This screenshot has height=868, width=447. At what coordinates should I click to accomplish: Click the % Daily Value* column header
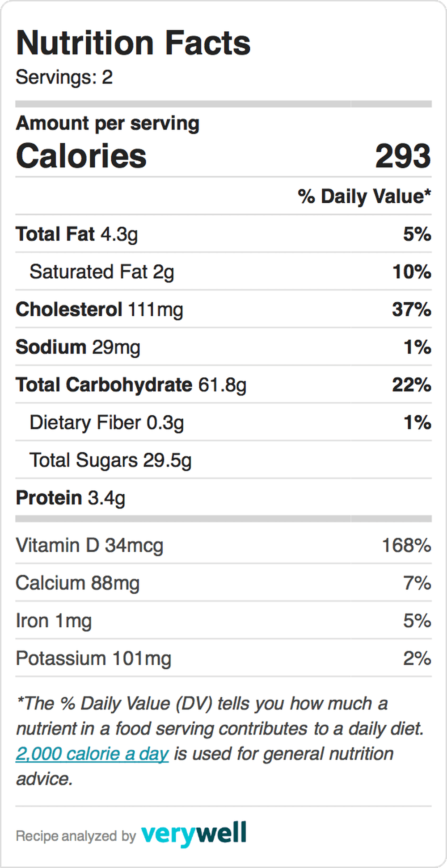(x=364, y=196)
